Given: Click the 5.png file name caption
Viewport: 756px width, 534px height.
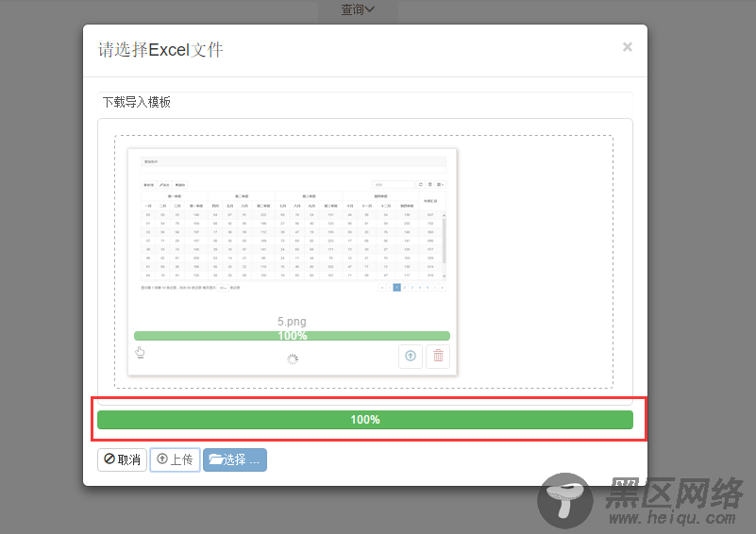Looking at the screenshot, I should [x=292, y=321].
